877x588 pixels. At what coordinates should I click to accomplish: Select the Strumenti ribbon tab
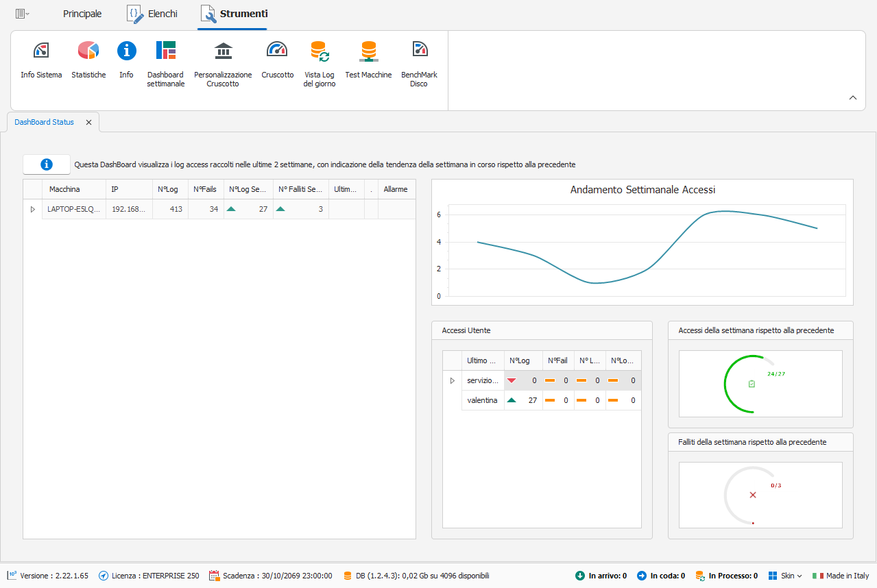[234, 14]
